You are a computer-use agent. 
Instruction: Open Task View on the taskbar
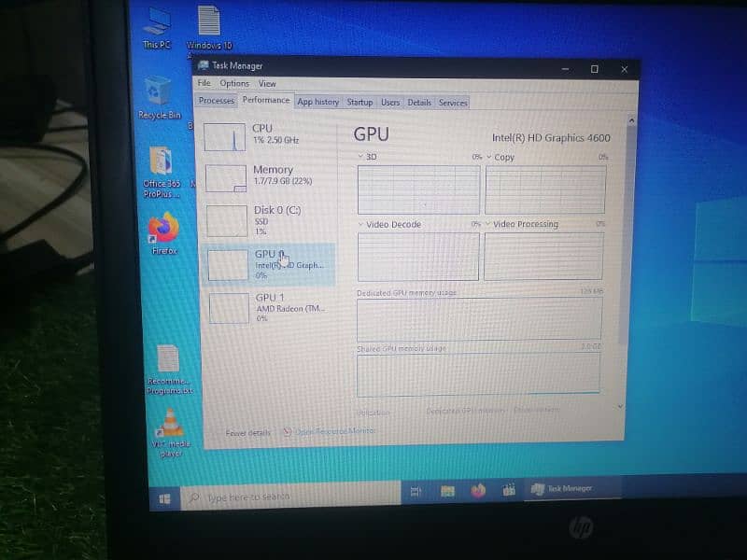416,491
